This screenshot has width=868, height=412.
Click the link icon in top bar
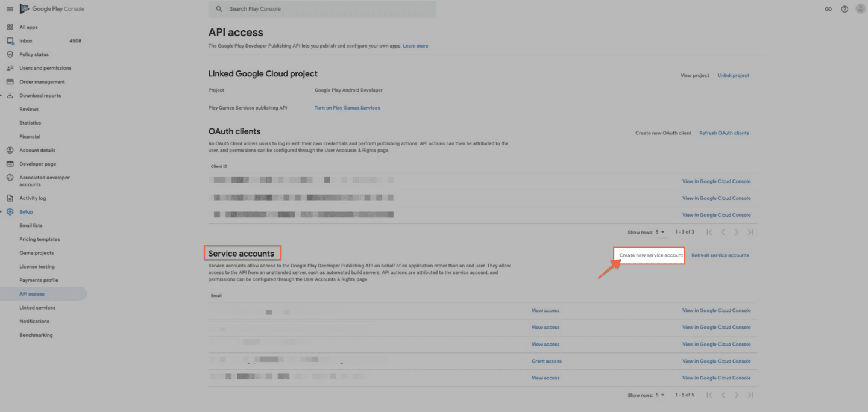[828, 9]
